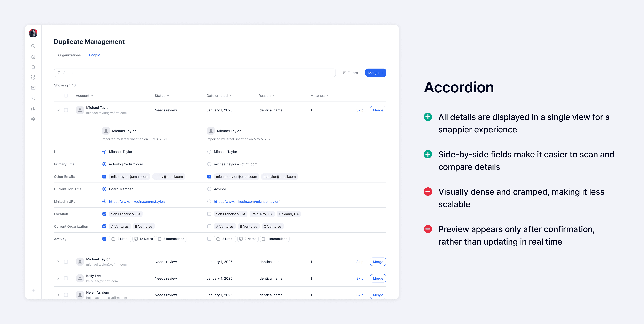This screenshot has width=644, height=324.
Task: Select michael.taylor@vcfirm.com as primary email
Action: click(209, 164)
